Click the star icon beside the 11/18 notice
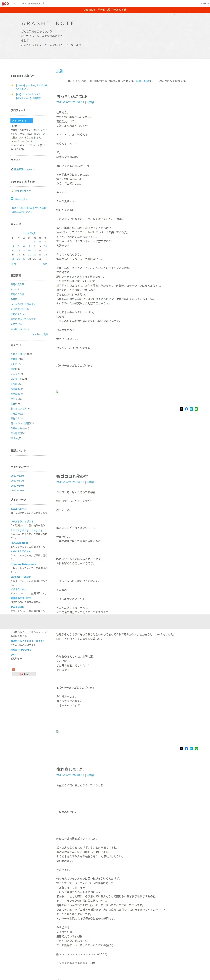Viewport: 210px width, 980px height. click(x=12, y=85)
